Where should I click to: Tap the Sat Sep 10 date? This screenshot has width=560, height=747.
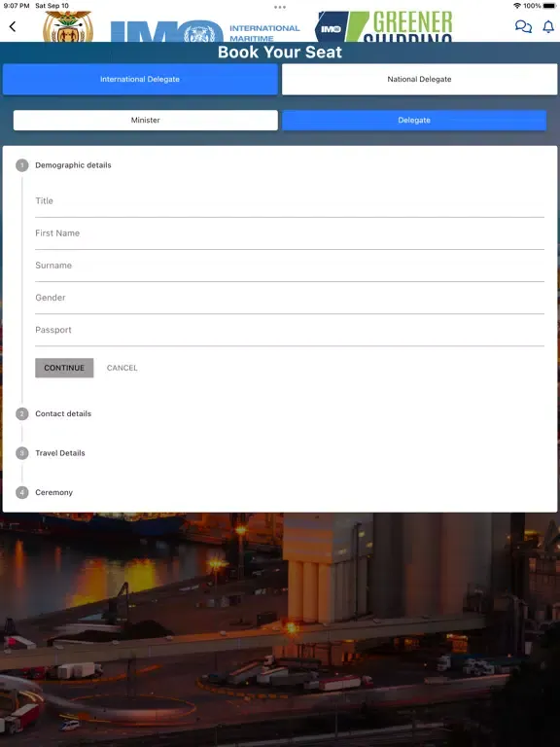pos(52,6)
